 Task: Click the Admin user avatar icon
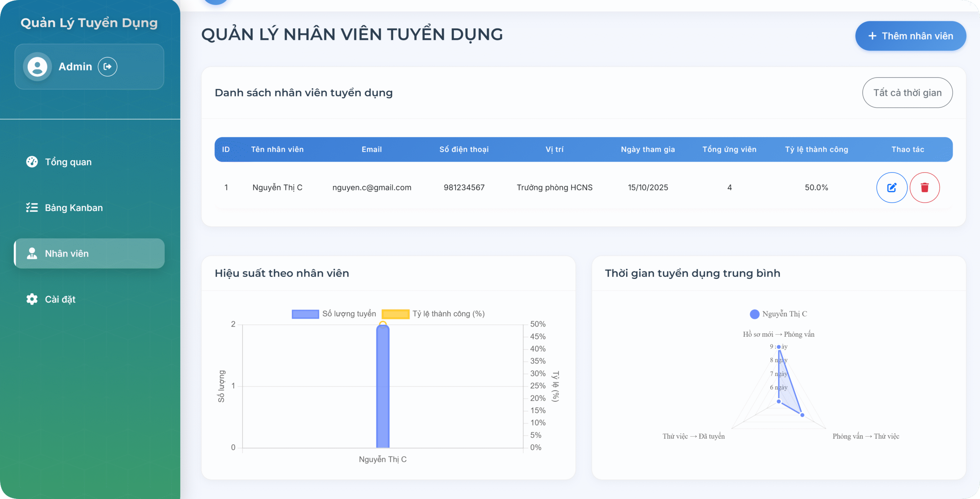pos(38,67)
